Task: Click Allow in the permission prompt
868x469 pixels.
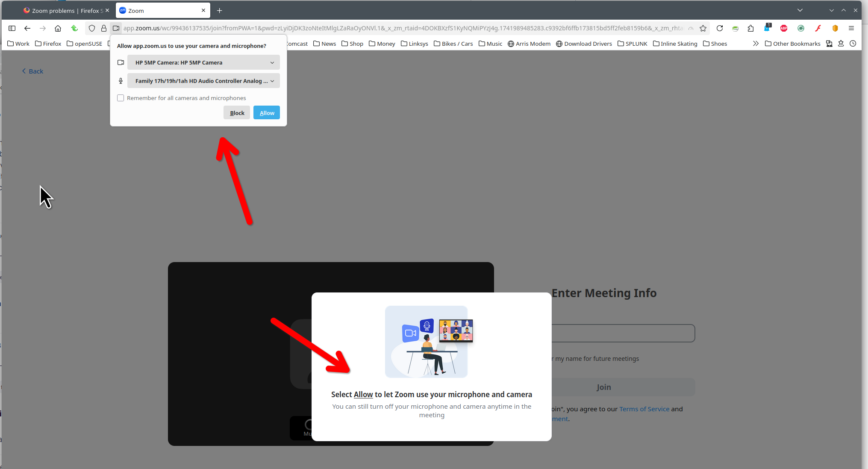Action: click(267, 113)
